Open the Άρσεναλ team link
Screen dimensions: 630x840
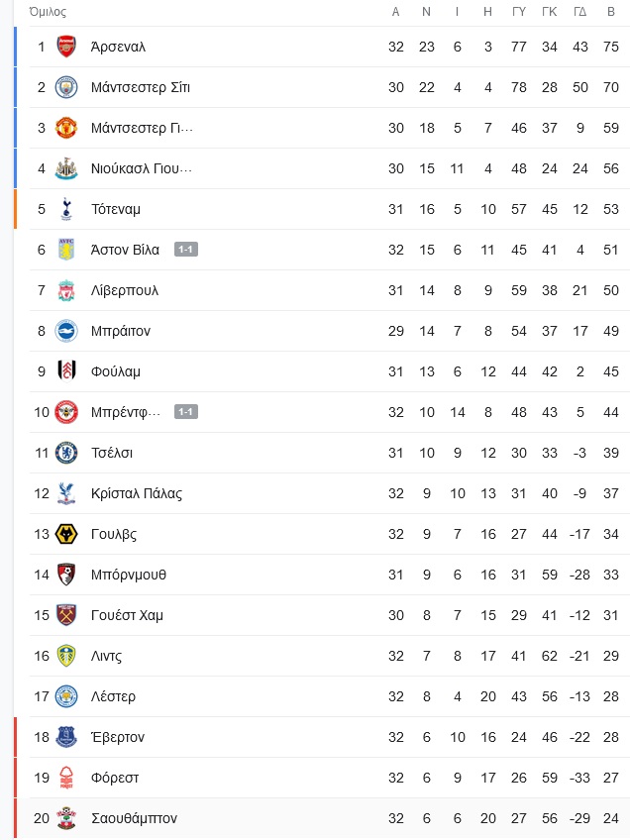(118, 48)
